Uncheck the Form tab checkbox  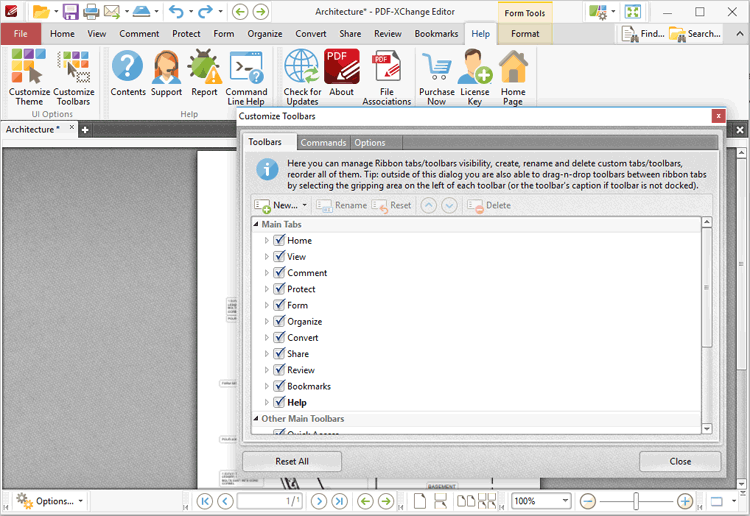point(279,305)
